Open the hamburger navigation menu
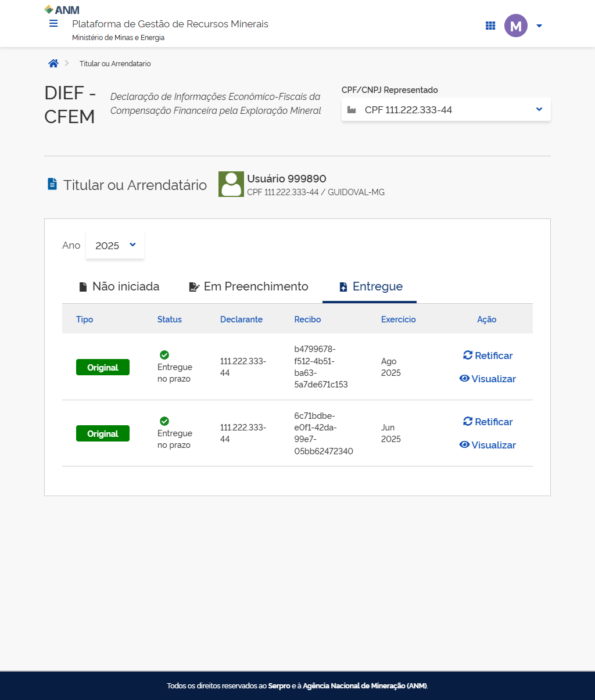This screenshot has width=595, height=700. click(53, 24)
